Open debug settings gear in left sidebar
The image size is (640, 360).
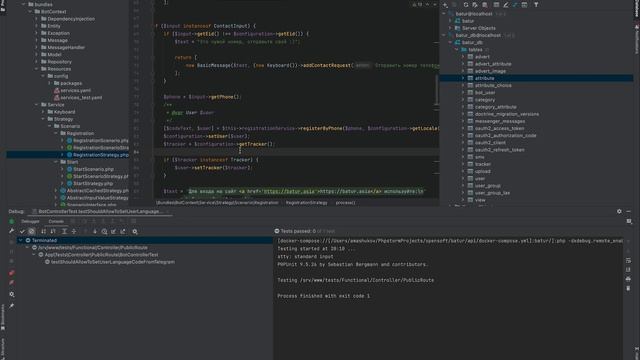click(x=11, y=294)
